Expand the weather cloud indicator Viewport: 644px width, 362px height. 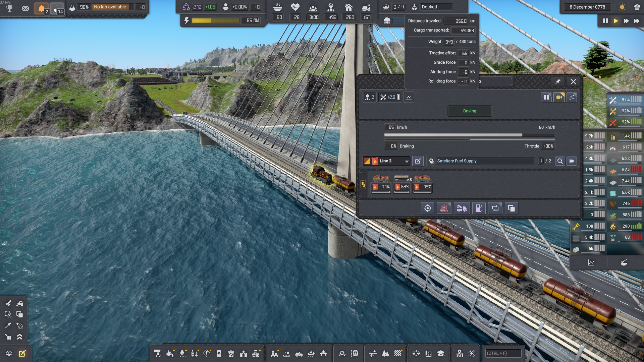coord(387,21)
